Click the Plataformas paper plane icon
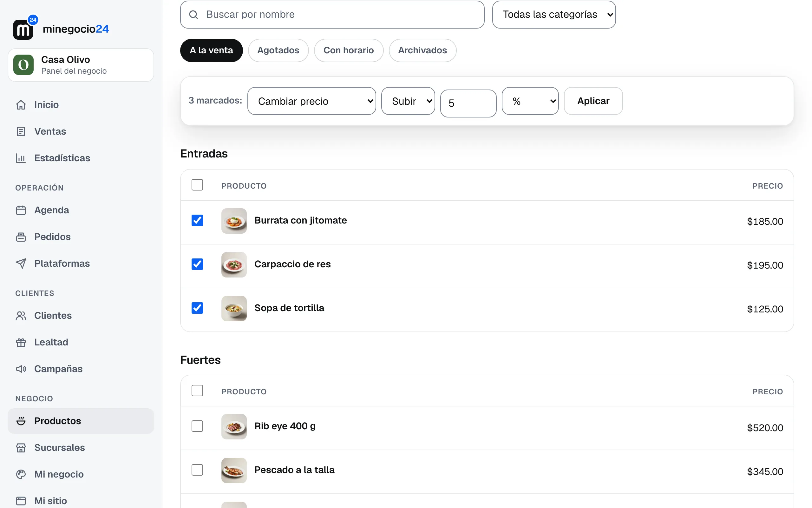The width and height of the screenshot is (812, 508). 21,264
